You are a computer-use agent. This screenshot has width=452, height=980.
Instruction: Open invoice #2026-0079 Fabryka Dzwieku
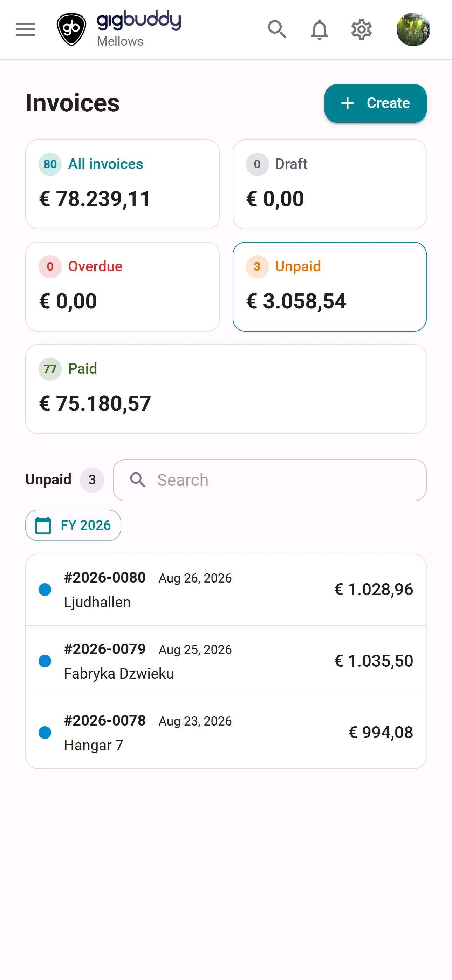tap(226, 661)
